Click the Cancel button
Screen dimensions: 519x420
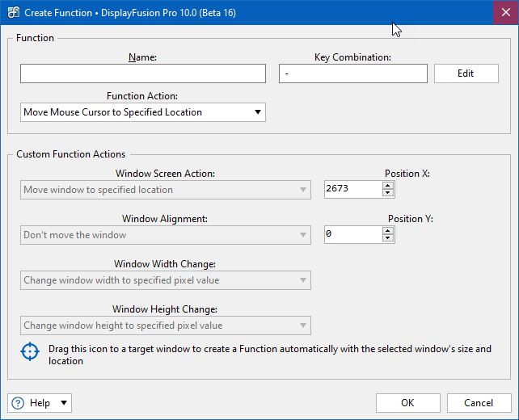[479, 403]
